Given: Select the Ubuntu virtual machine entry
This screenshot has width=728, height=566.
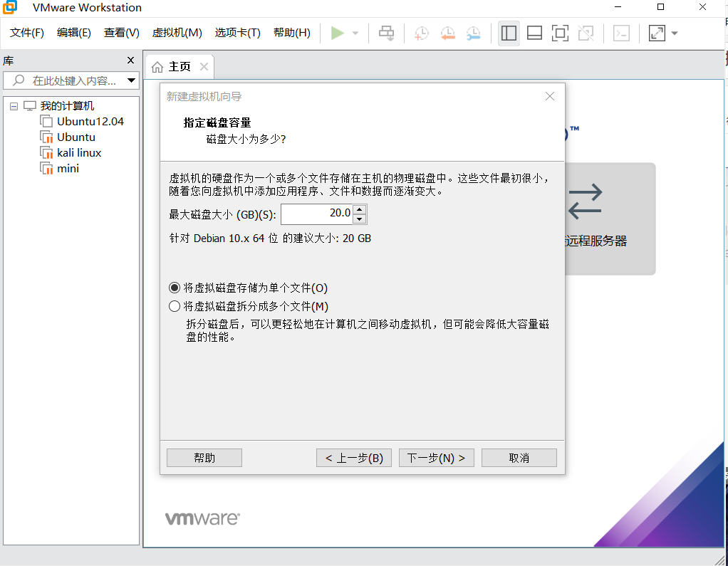Looking at the screenshot, I should tap(76, 137).
